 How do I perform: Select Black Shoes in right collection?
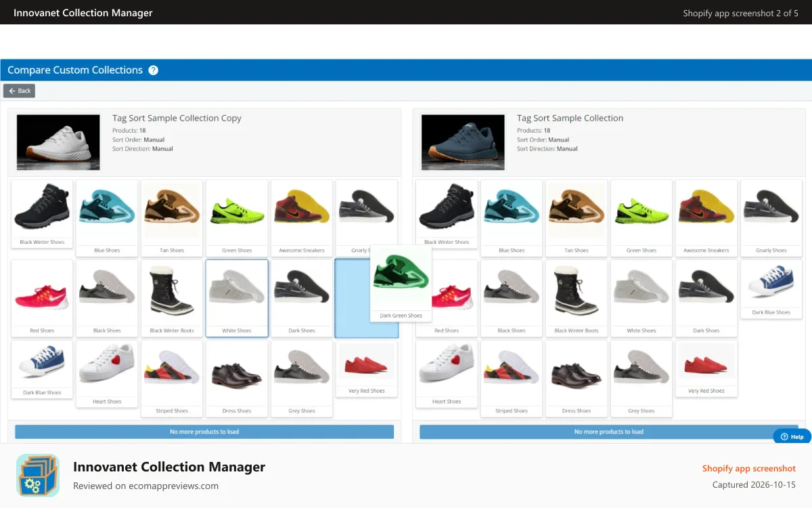pyautogui.click(x=512, y=298)
